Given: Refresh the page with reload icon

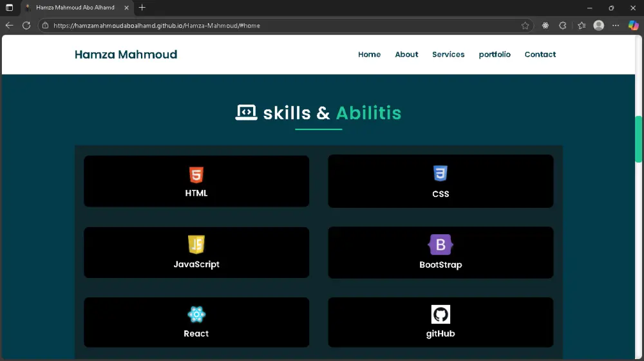Looking at the screenshot, I should tap(26, 26).
